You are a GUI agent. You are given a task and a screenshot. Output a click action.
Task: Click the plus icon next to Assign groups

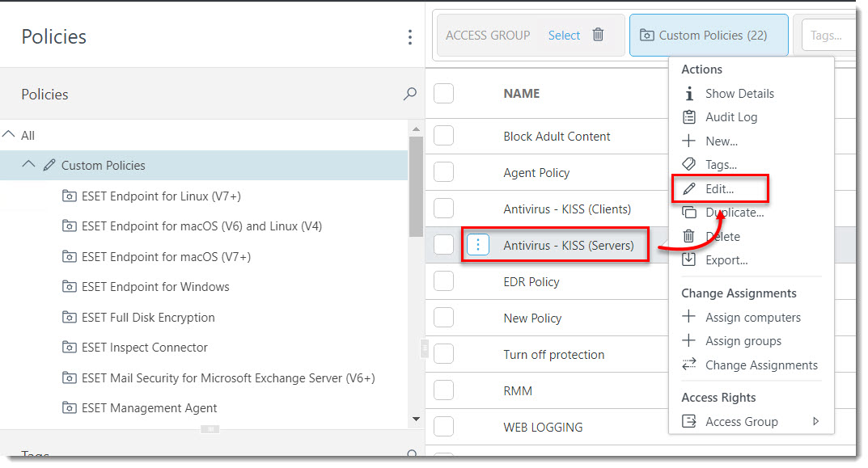(688, 340)
